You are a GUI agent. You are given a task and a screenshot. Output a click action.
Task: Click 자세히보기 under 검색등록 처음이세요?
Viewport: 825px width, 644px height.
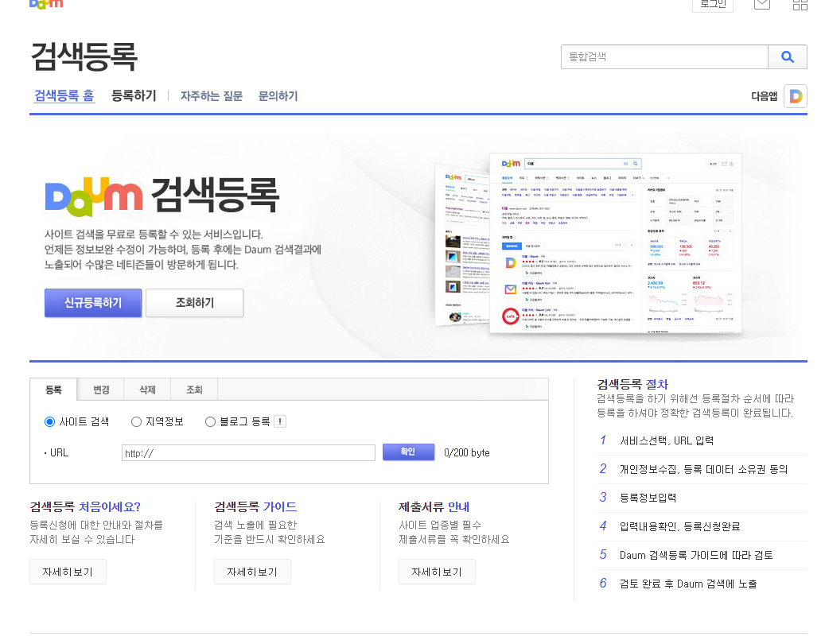tap(68, 572)
